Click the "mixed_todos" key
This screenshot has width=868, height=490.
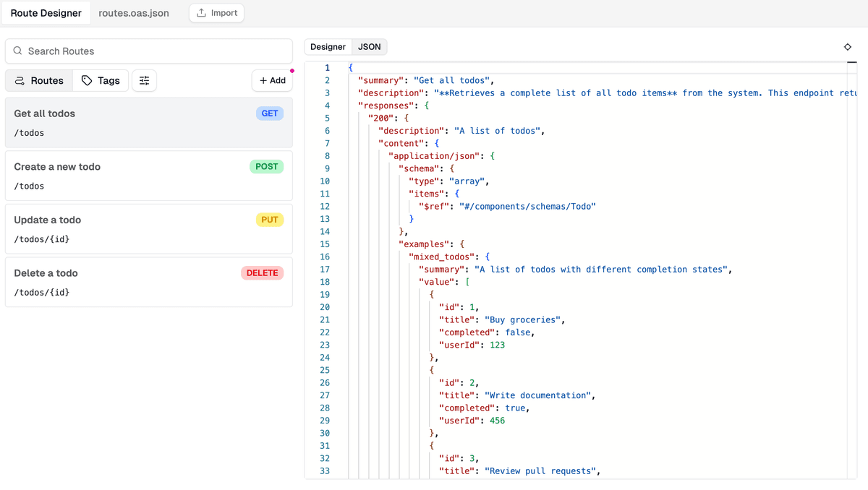tap(442, 257)
